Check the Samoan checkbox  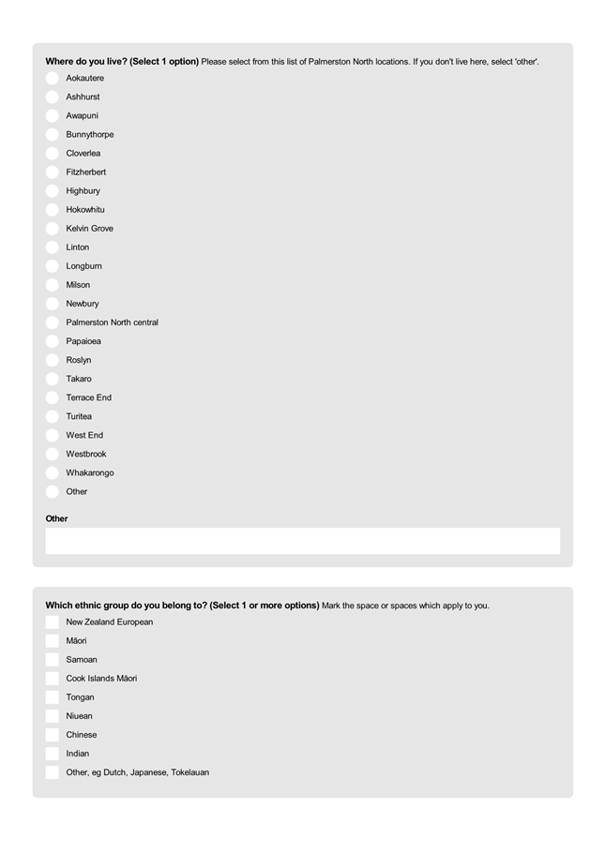coord(53,660)
